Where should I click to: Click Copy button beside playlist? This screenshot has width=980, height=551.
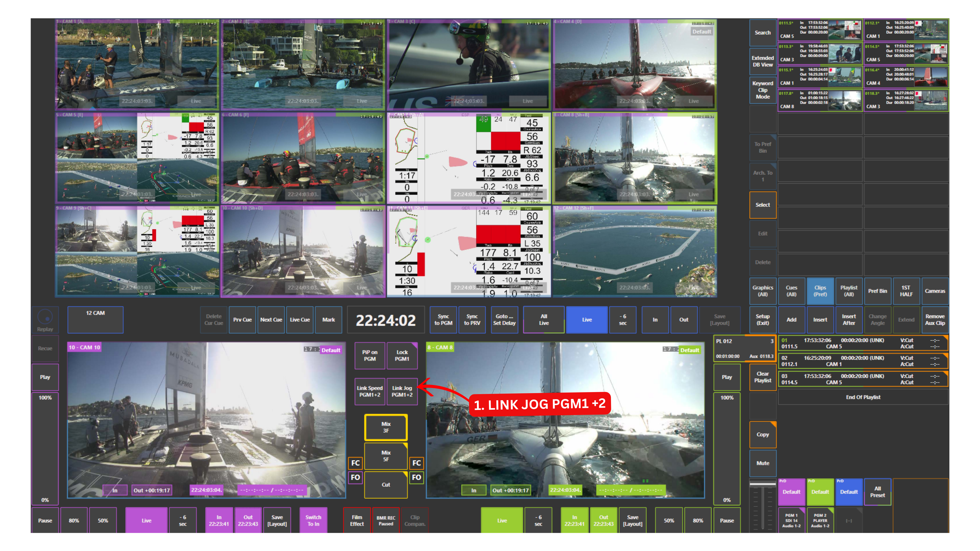click(762, 434)
